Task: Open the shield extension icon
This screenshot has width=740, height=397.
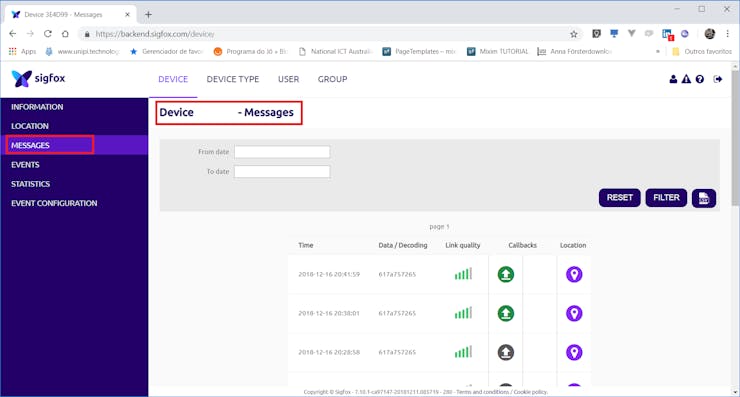Action: (596, 34)
